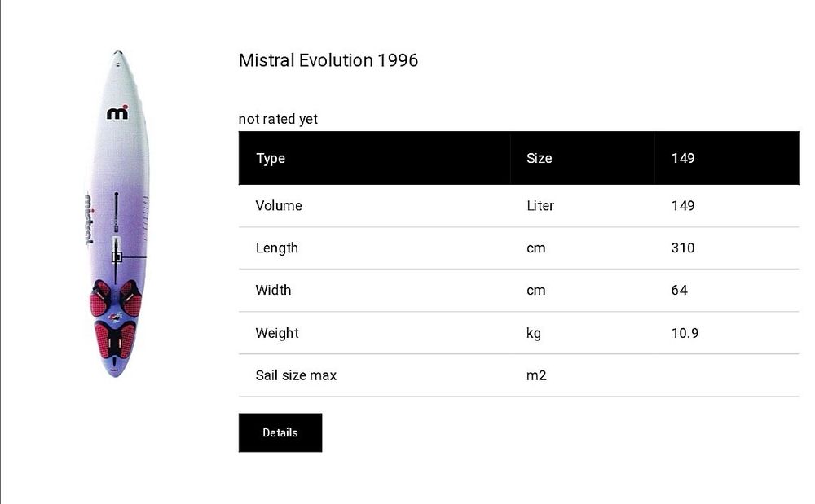
Task: Click the m2 unit cell
Action: pos(536,375)
